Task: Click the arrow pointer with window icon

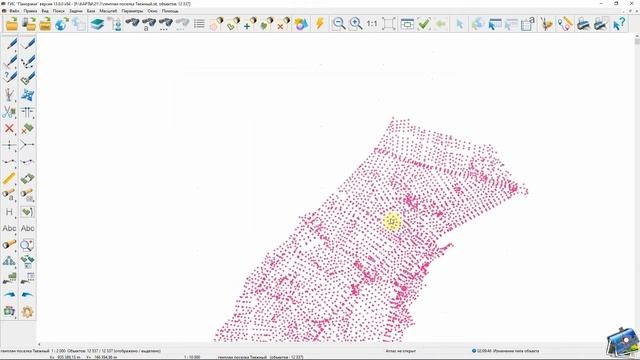Action: coord(495,24)
